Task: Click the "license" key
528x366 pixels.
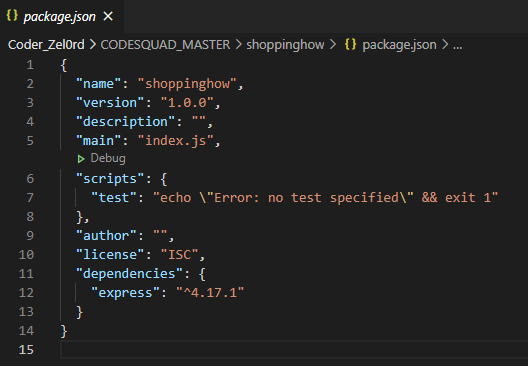Action: tap(110, 254)
